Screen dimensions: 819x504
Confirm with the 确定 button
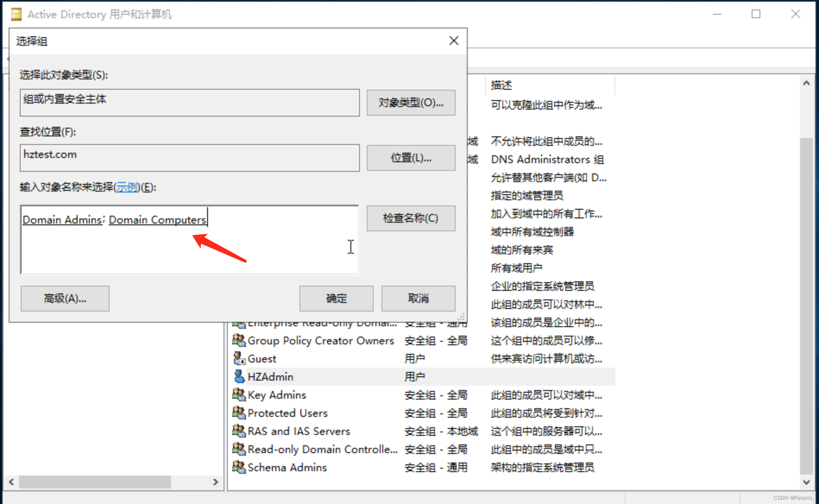tap(336, 298)
